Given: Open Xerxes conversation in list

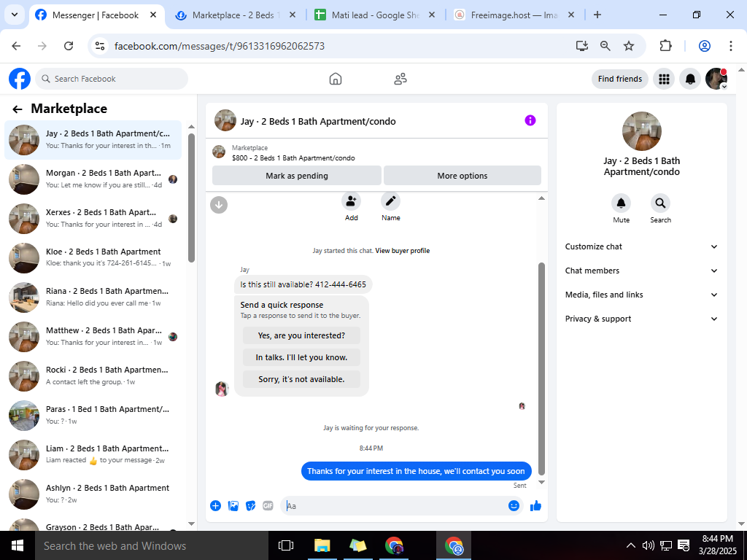Looking at the screenshot, I should click(x=93, y=219).
